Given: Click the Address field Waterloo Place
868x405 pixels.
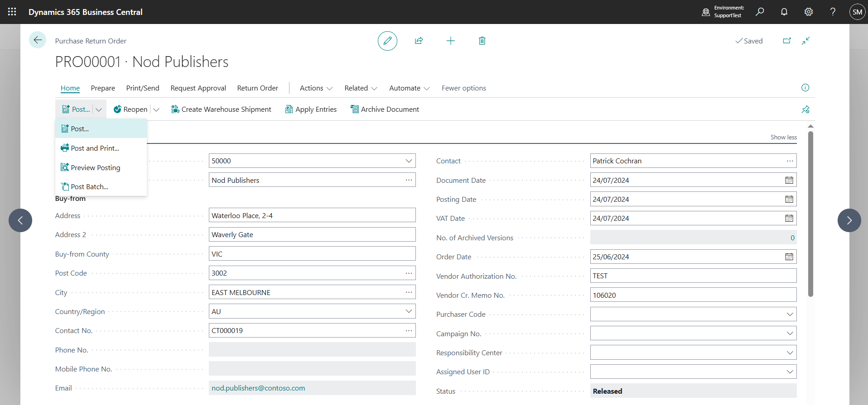Looking at the screenshot, I should pyautogui.click(x=312, y=215).
